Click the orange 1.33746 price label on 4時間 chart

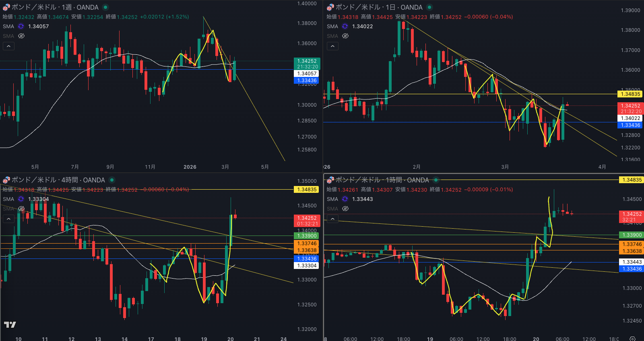pyautogui.click(x=307, y=244)
